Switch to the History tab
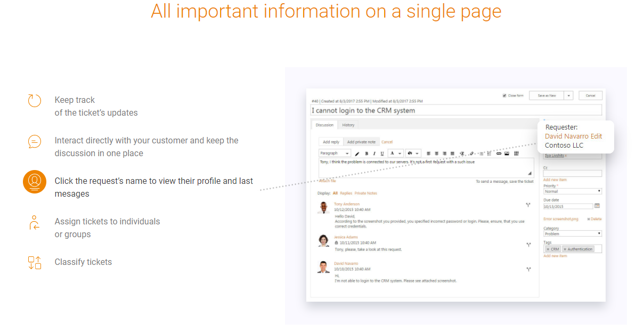This screenshot has width=644, height=331. [x=348, y=125]
